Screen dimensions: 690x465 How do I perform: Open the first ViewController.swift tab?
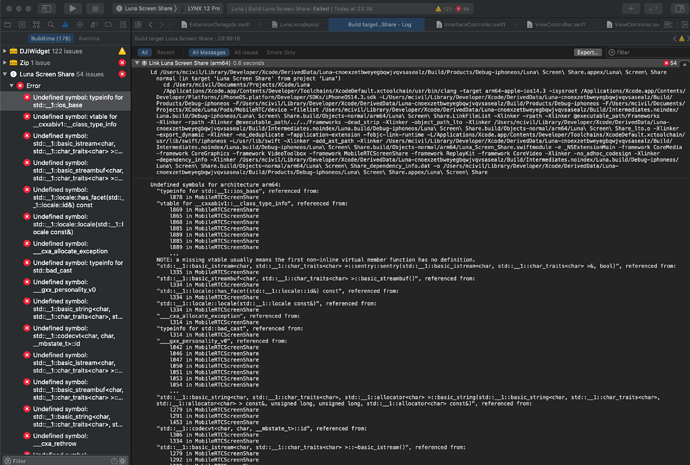556,25
